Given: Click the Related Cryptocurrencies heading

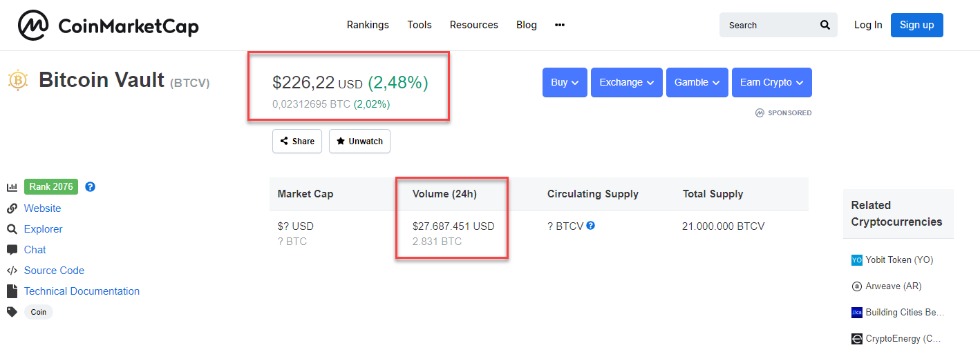Looking at the screenshot, I should coord(896,213).
